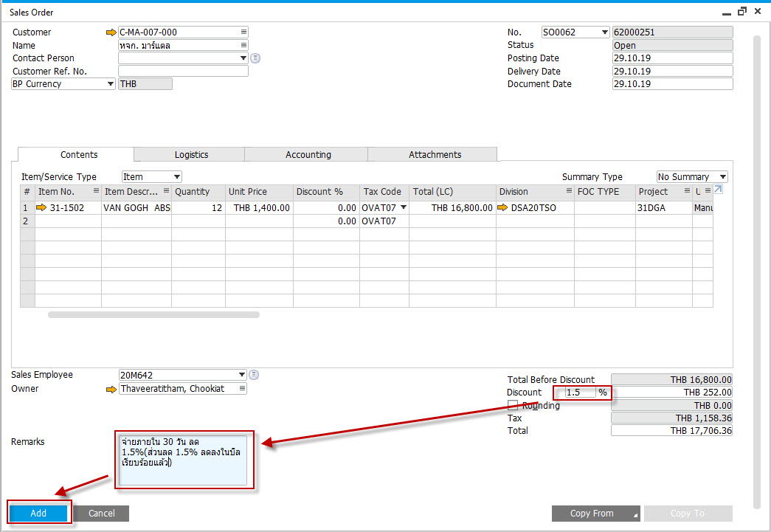This screenshot has height=532, width=771.
Task: Click the Copy From button
Action: pyautogui.click(x=596, y=514)
